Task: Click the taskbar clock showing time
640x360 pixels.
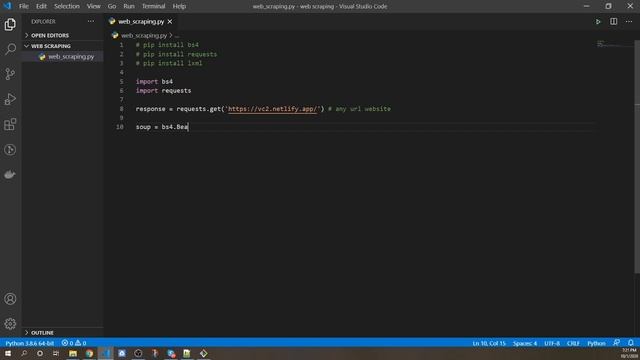Action: tap(629, 353)
